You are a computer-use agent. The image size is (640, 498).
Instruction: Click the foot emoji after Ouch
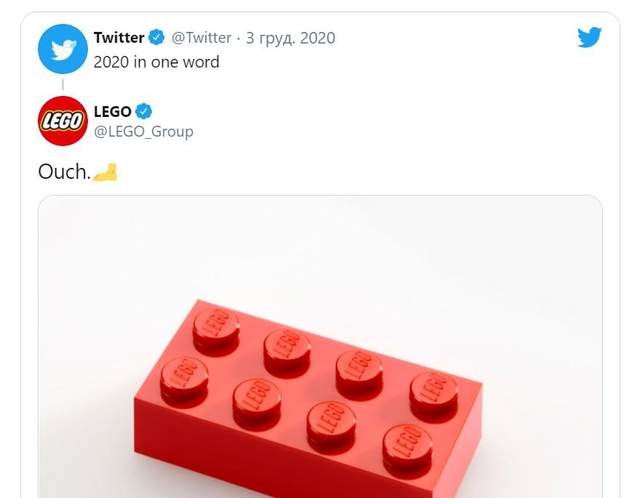click(105, 172)
